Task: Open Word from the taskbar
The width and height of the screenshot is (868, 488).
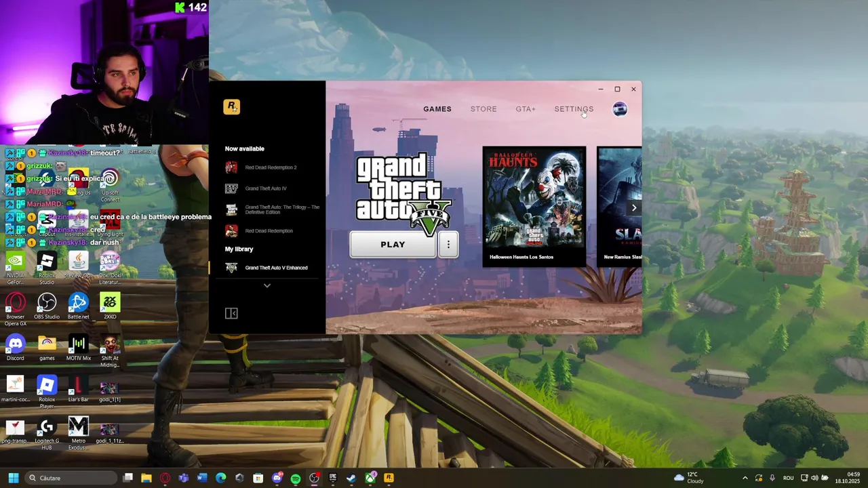Action: tap(202, 478)
